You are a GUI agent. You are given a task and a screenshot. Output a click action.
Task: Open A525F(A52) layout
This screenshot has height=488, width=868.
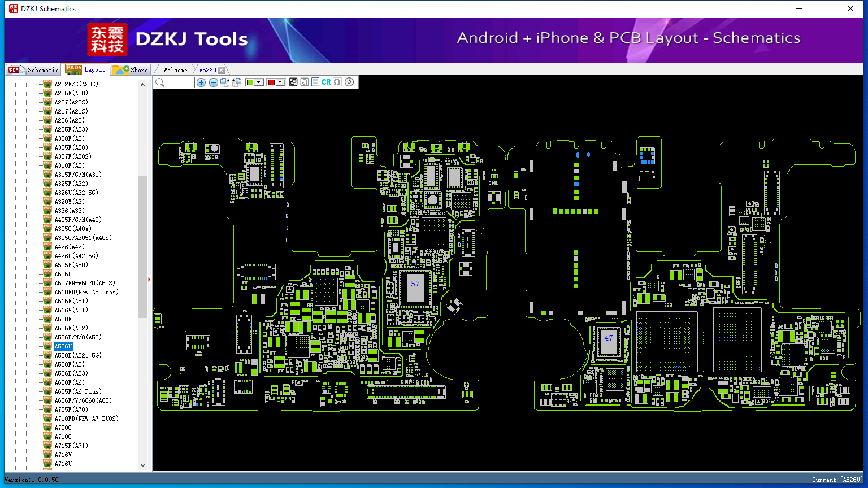[x=71, y=328]
